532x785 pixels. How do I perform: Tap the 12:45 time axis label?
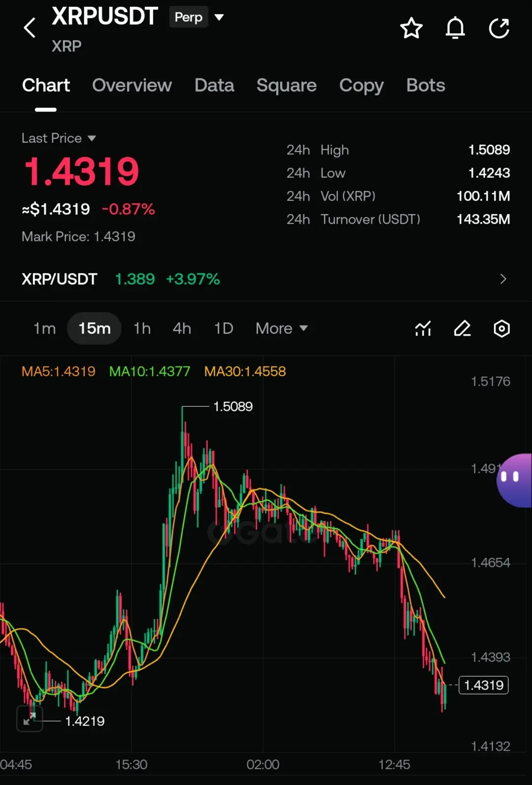[x=394, y=764]
